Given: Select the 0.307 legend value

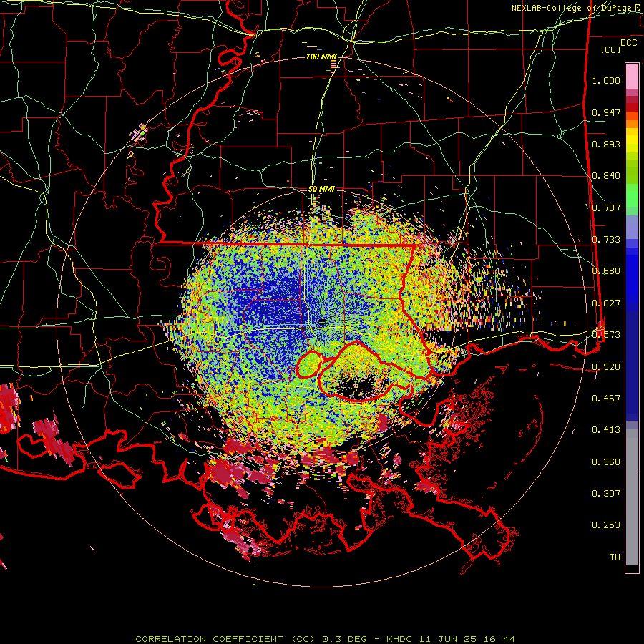Looking at the screenshot, I should coord(606,494).
